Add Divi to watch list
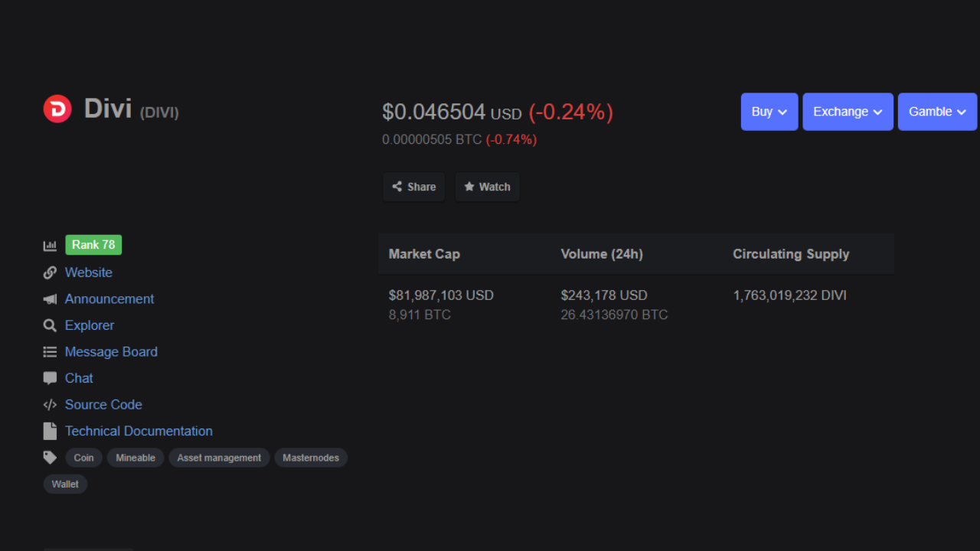980x551 pixels. tap(487, 187)
